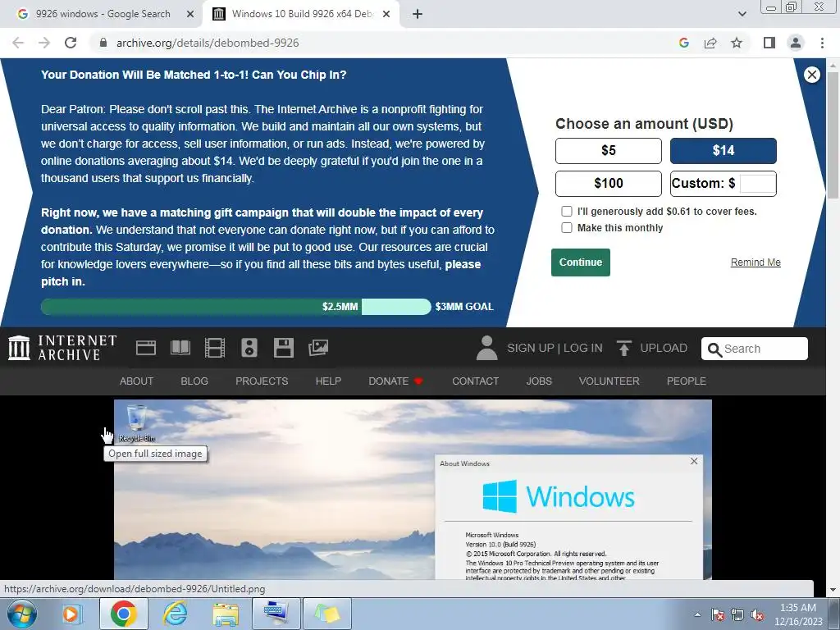Click the page vertical scrollbar thumb
The height and width of the screenshot is (630, 840).
tap(833, 135)
